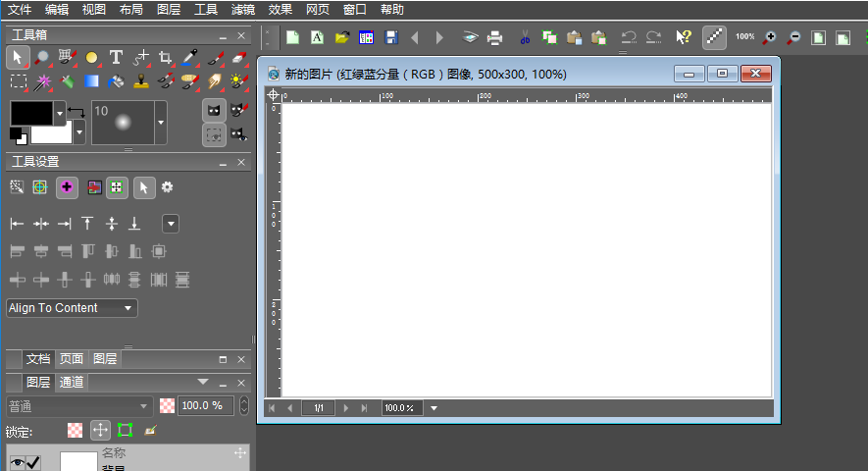This screenshot has height=471, width=868.
Task: Toggle the magenta plus option in tool settings
Action: tap(67, 187)
